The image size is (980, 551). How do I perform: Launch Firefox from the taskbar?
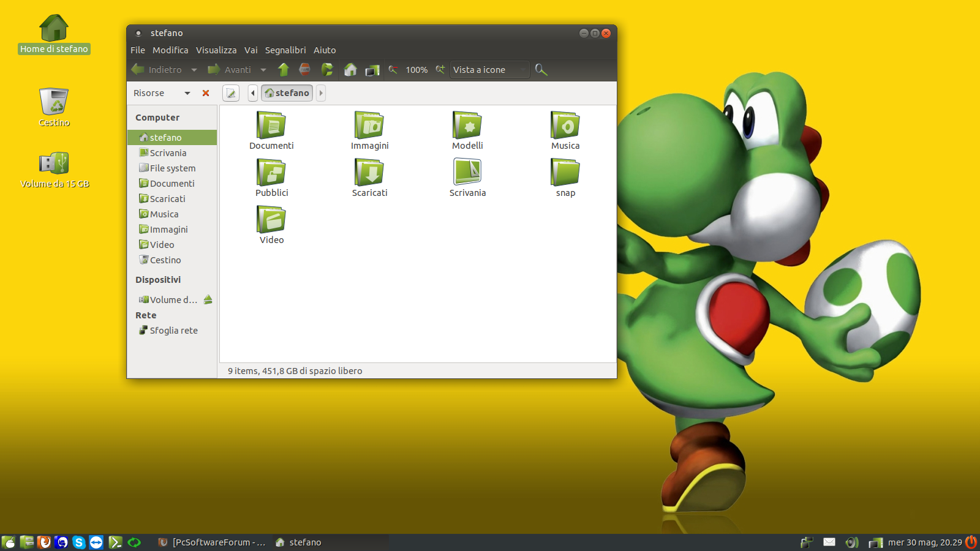tap(44, 542)
